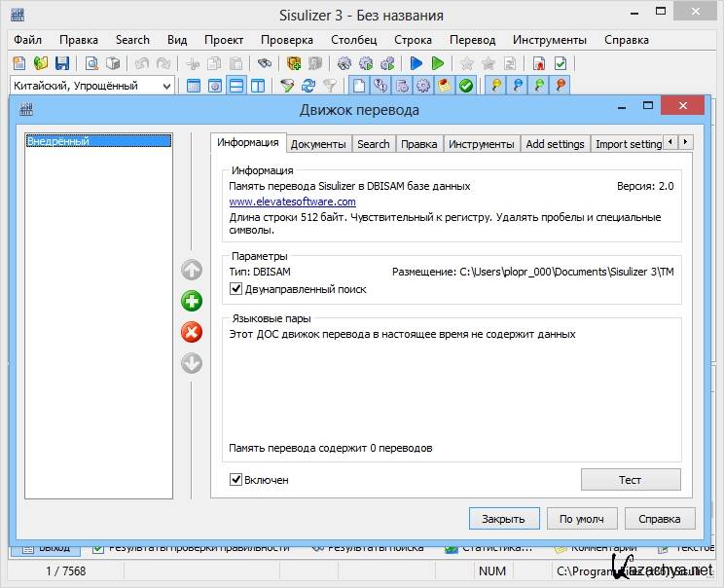Viewport: 724px width, 588px height.
Task: Click the blue play arrow toolbar icon
Action: [x=416, y=63]
